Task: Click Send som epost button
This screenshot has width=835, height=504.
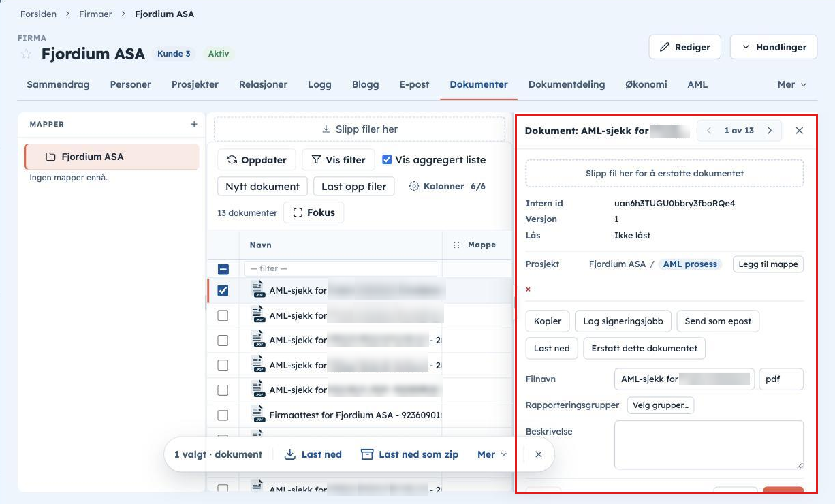Action: coord(718,321)
